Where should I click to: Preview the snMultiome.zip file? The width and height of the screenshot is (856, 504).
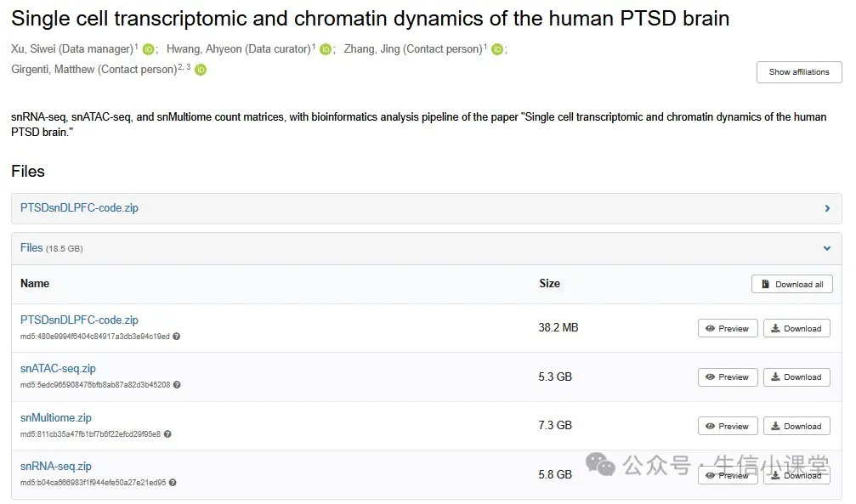coord(728,426)
